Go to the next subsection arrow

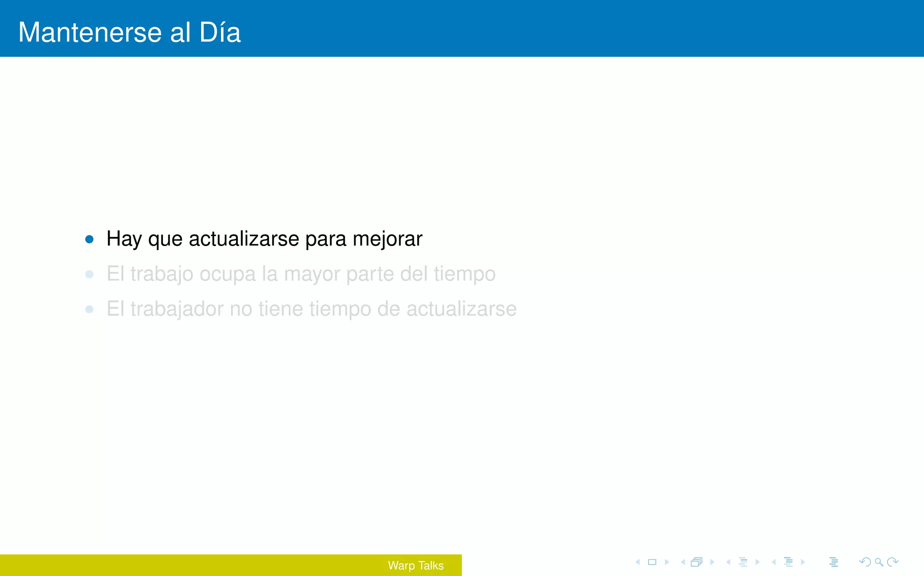tap(758, 562)
